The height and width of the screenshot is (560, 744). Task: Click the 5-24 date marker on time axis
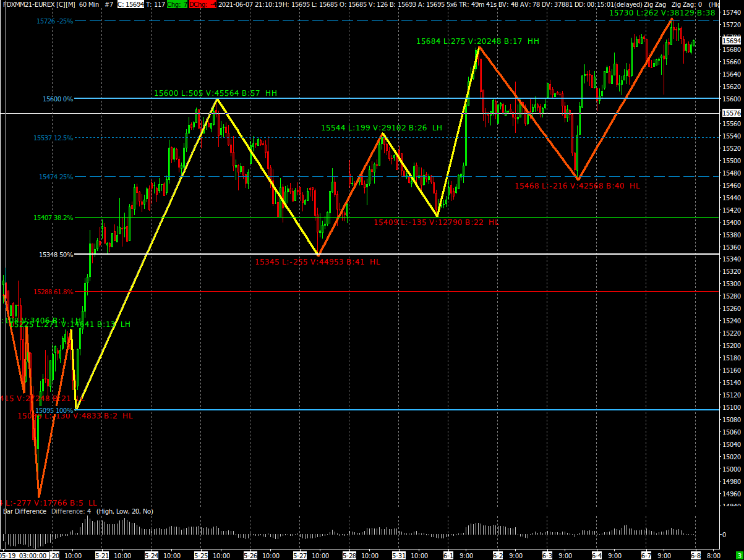tap(152, 556)
